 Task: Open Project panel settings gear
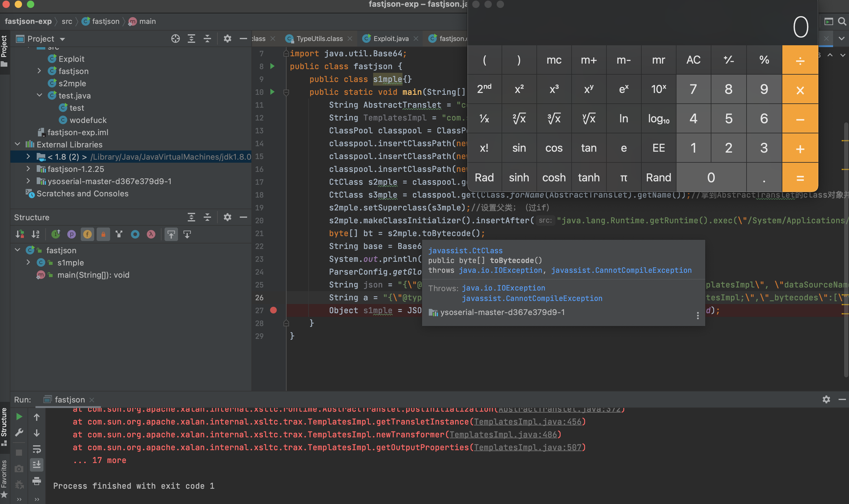pos(227,39)
